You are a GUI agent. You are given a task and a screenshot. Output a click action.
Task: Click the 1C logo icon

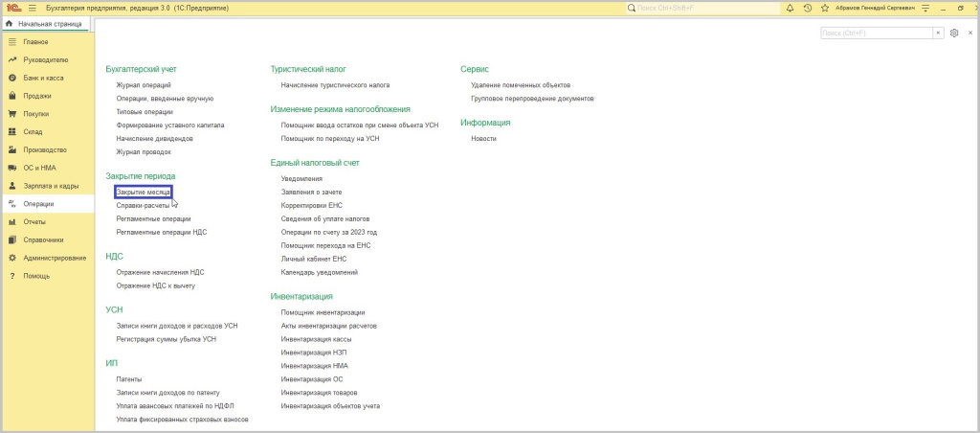tap(11, 8)
